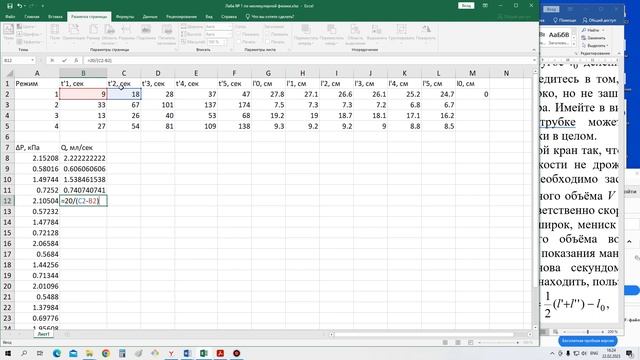Open the theme Effects (Эффекты) dropdown

pos(29,42)
